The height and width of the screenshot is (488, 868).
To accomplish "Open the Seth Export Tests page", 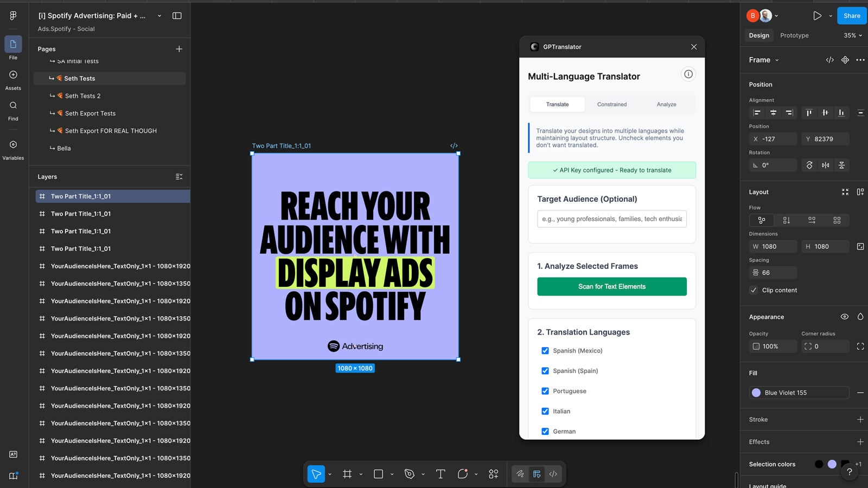I will (x=110, y=113).
